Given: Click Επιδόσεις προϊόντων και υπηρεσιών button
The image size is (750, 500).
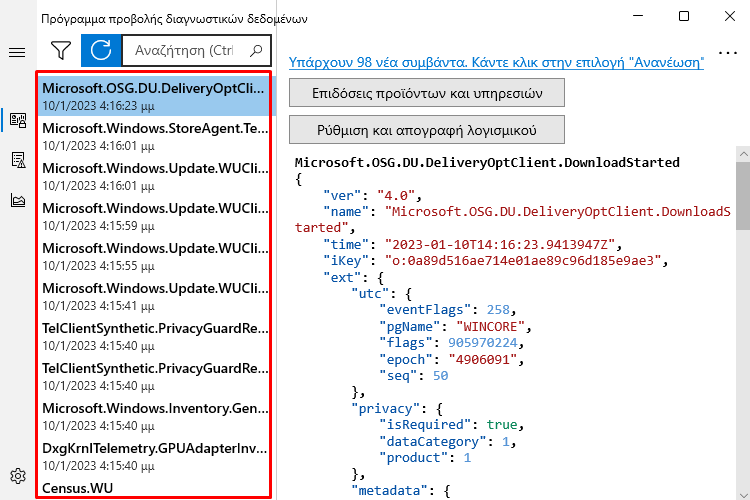Looking at the screenshot, I should tap(427, 93).
